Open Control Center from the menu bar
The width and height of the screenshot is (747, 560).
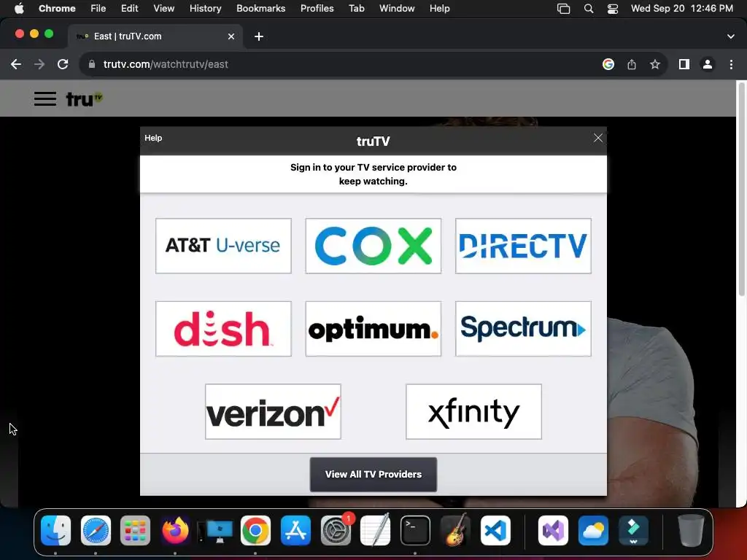pyautogui.click(x=613, y=9)
